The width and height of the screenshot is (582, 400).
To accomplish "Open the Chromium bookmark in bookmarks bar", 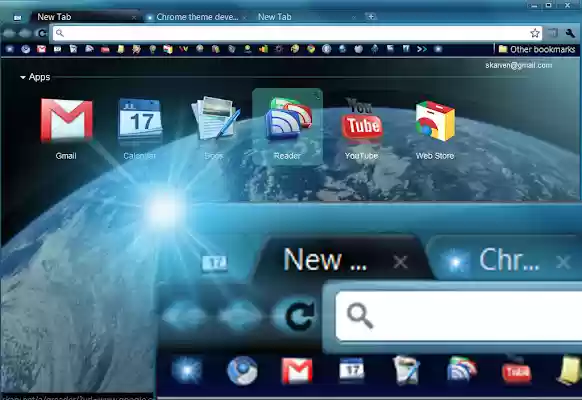I will (x=25, y=49).
